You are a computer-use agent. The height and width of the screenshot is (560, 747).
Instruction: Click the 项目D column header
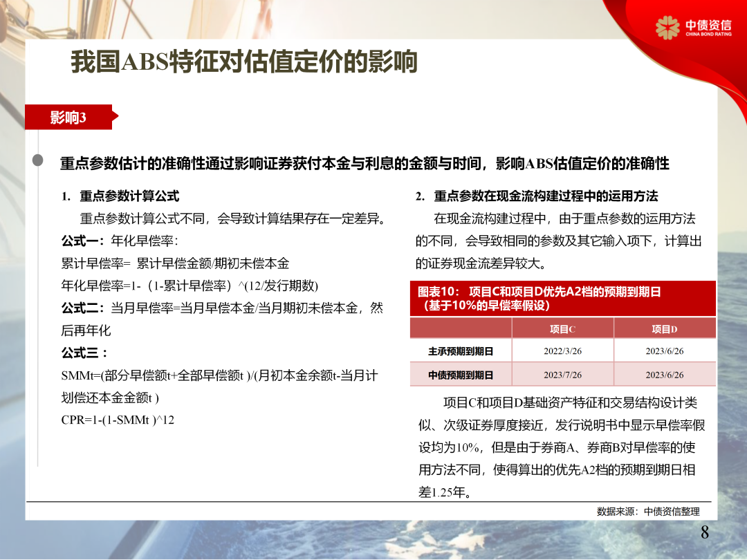pyautogui.click(x=665, y=329)
